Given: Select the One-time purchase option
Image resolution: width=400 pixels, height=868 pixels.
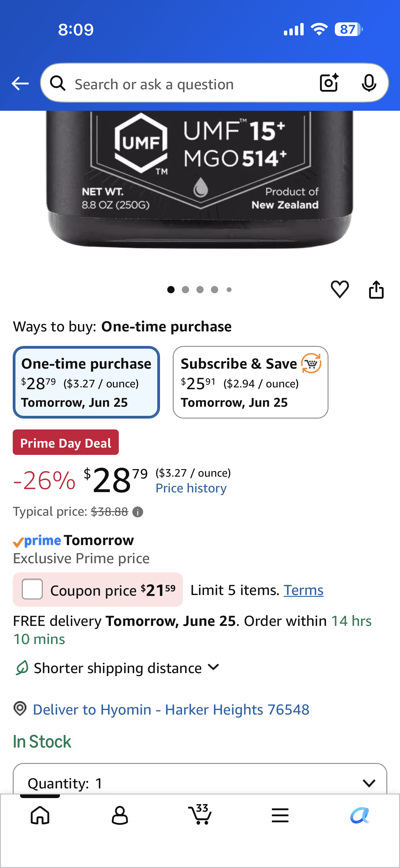Looking at the screenshot, I should 86,382.
